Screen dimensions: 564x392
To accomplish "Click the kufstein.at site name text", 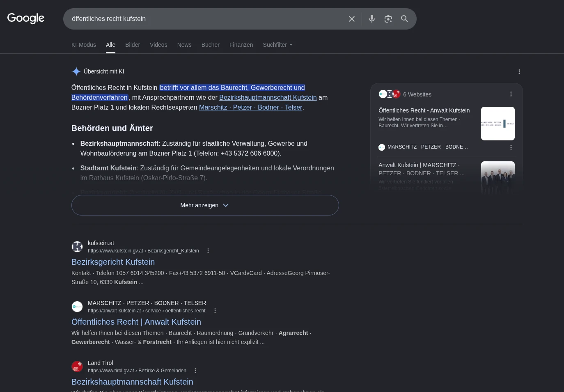I will (101, 243).
